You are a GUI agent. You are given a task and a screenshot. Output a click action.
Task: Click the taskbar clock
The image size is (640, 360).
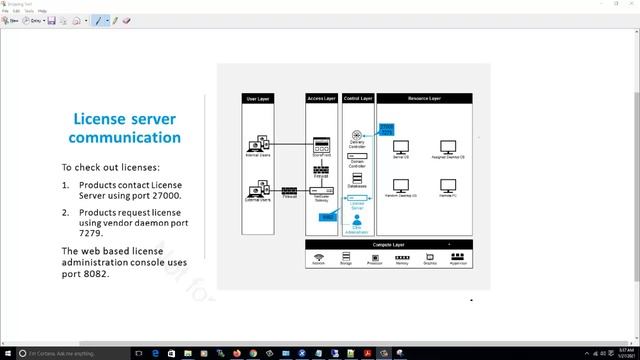point(626,353)
